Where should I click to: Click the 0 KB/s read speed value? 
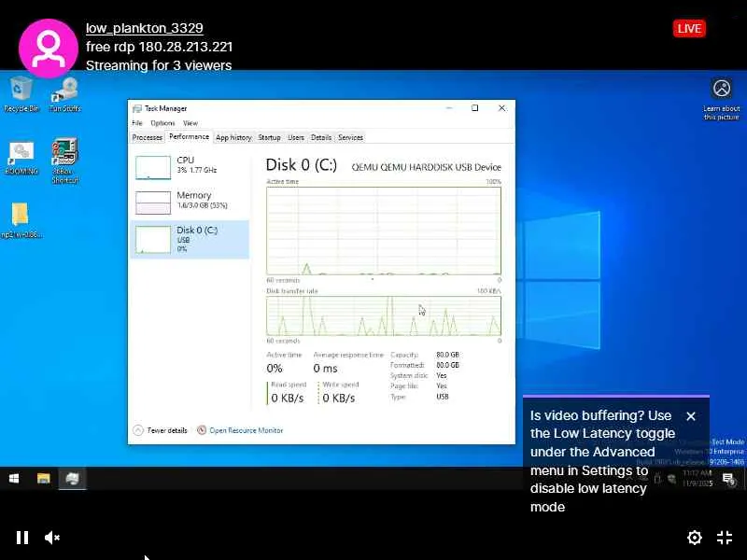(x=288, y=399)
